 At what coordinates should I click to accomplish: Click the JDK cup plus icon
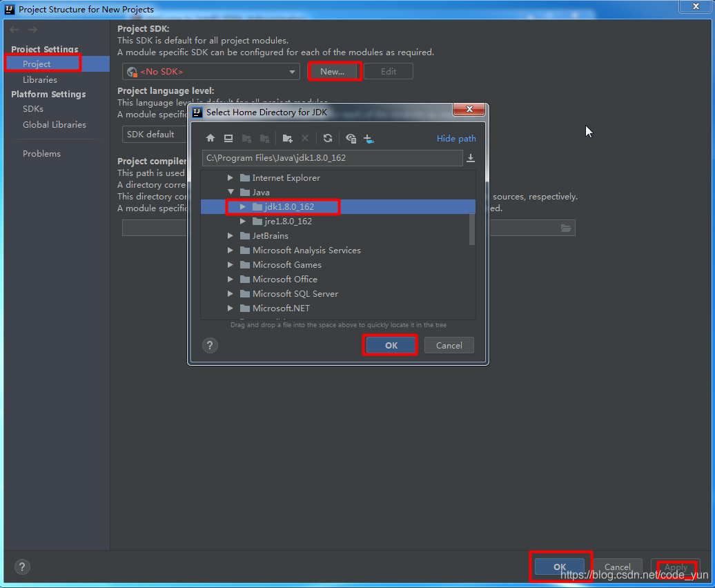tap(369, 139)
